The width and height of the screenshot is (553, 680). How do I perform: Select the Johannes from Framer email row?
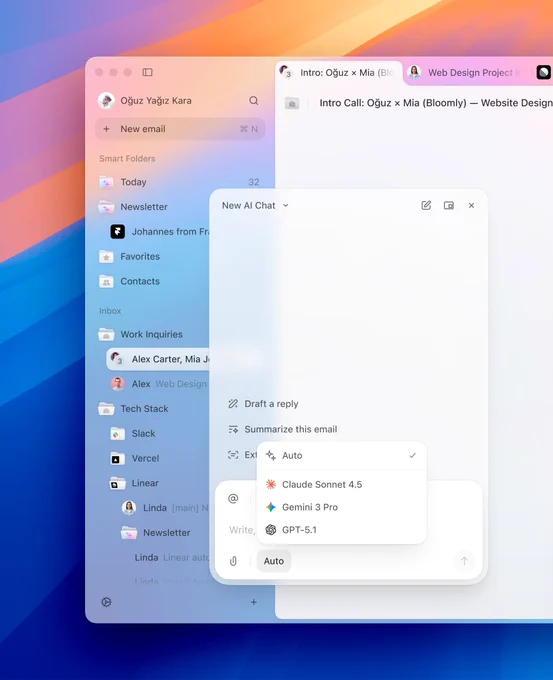coord(159,232)
